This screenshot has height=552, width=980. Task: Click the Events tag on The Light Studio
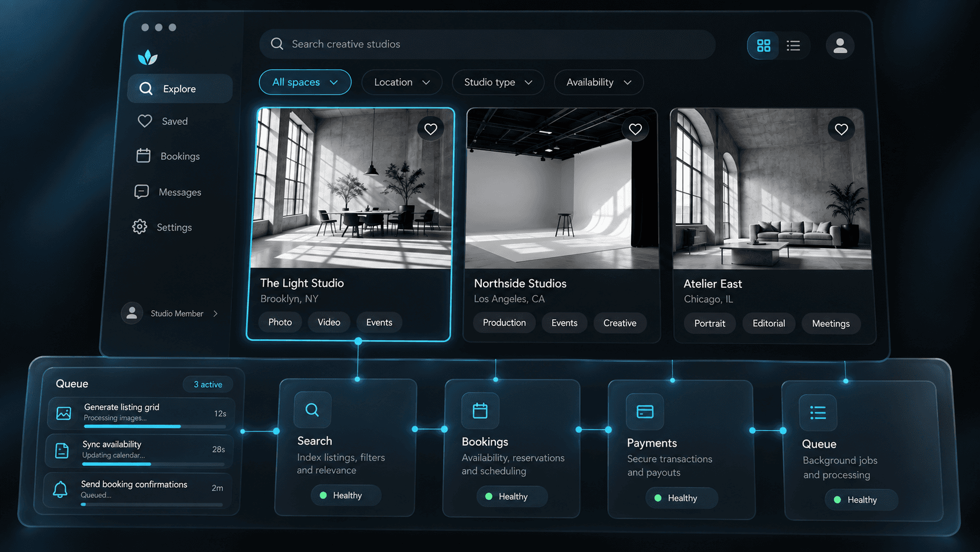(x=379, y=322)
